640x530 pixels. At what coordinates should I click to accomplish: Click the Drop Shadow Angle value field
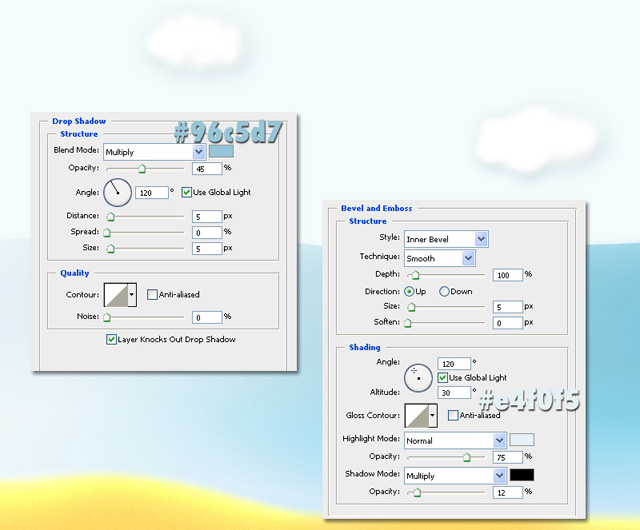(x=152, y=193)
